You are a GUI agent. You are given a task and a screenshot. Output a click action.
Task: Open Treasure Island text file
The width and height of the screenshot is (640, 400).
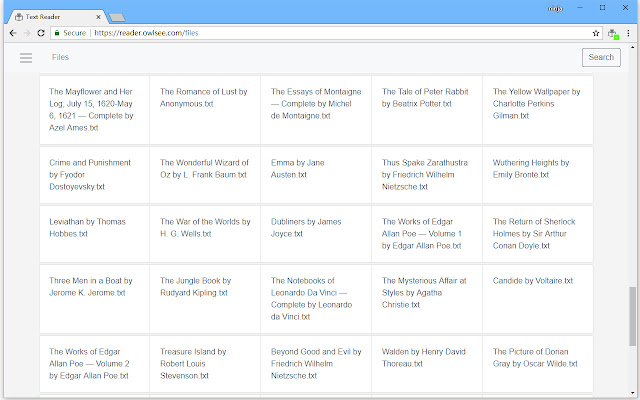coord(193,364)
